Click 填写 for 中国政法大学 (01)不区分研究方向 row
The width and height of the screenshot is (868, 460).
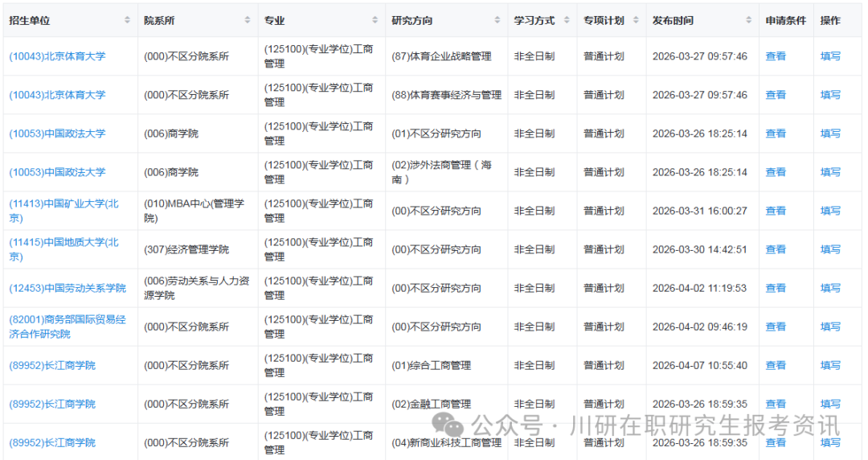click(830, 133)
